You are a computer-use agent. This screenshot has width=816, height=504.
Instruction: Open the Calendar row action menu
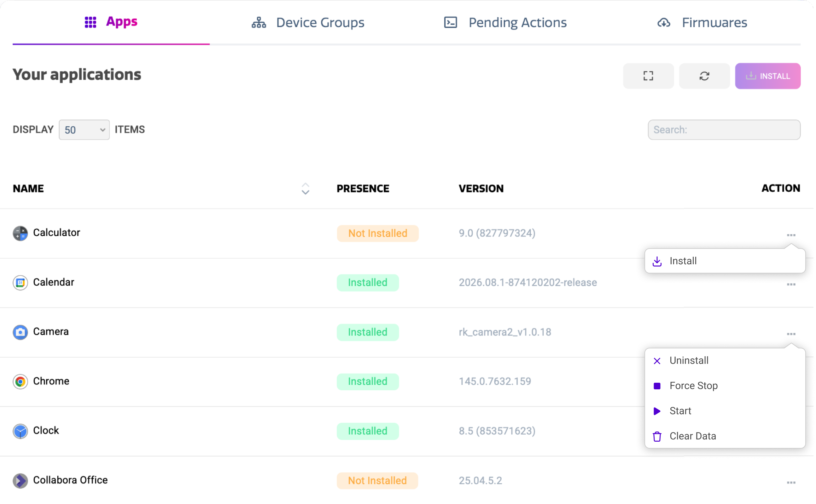[x=791, y=284]
